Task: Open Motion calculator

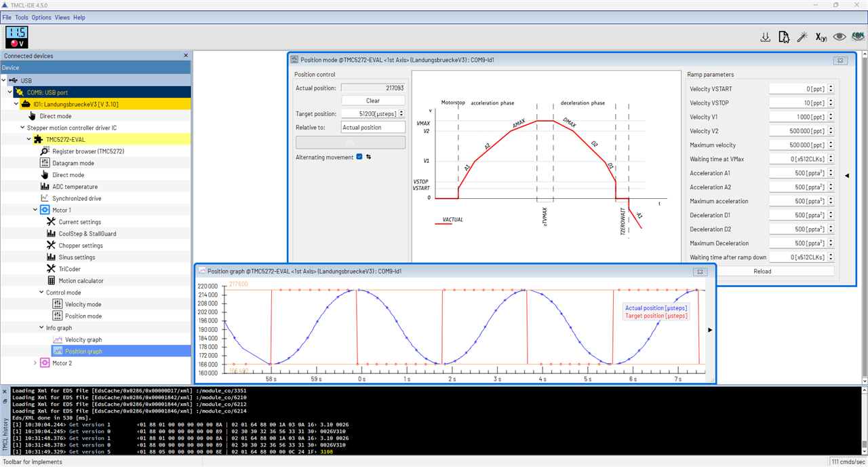Action: (81, 280)
